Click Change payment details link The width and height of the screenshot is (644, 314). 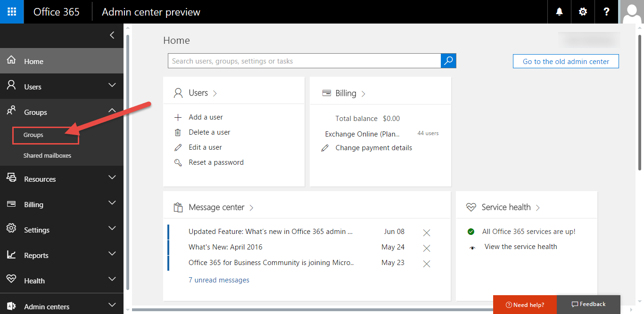click(x=373, y=148)
